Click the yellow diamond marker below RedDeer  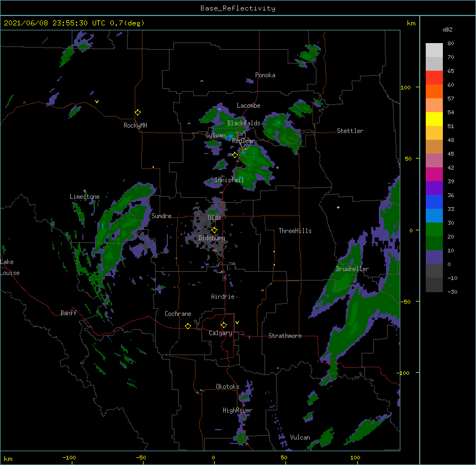pos(235,155)
